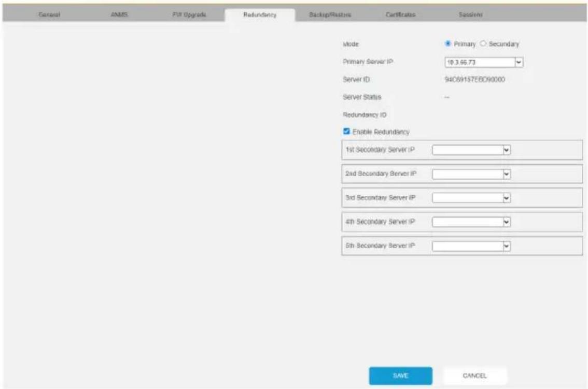Expand the 4th Secondary Server IP dropdown

506,222
